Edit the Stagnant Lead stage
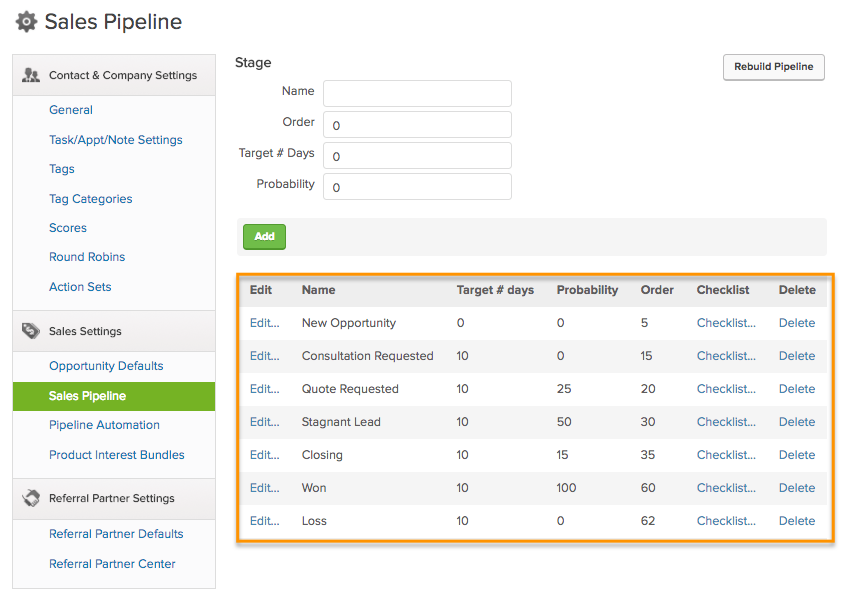This screenshot has height=615, width=853. pos(261,421)
